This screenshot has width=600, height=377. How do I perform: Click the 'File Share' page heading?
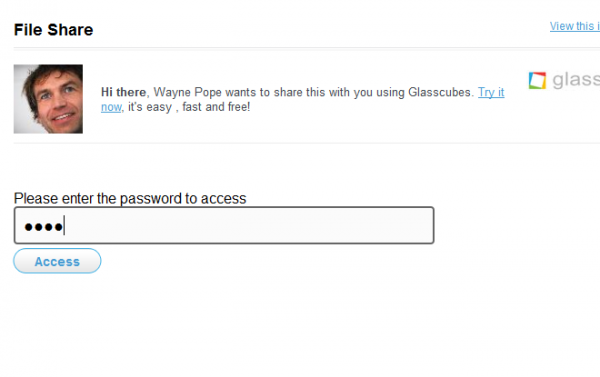(54, 30)
